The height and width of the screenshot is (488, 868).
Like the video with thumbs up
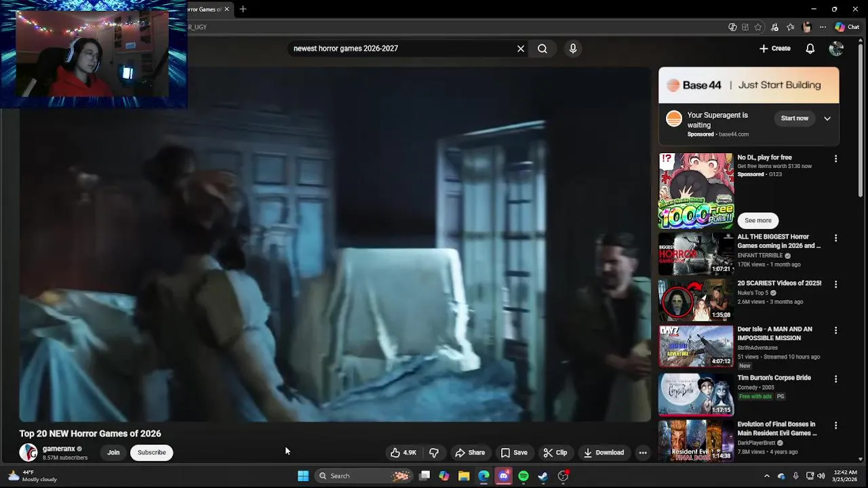tap(404, 453)
